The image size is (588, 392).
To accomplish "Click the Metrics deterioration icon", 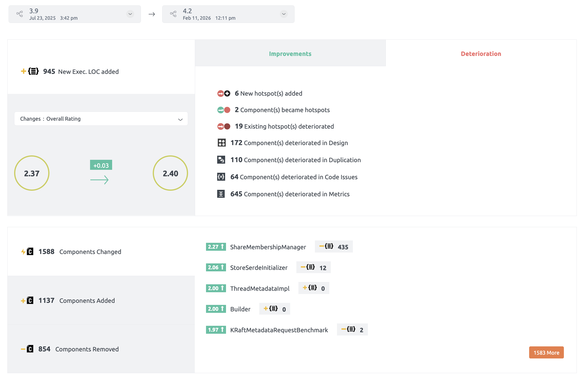I will [x=221, y=194].
